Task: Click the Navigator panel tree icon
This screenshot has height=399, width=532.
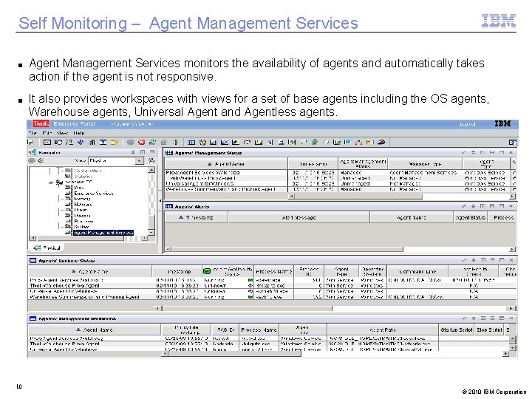Action: click(x=33, y=152)
